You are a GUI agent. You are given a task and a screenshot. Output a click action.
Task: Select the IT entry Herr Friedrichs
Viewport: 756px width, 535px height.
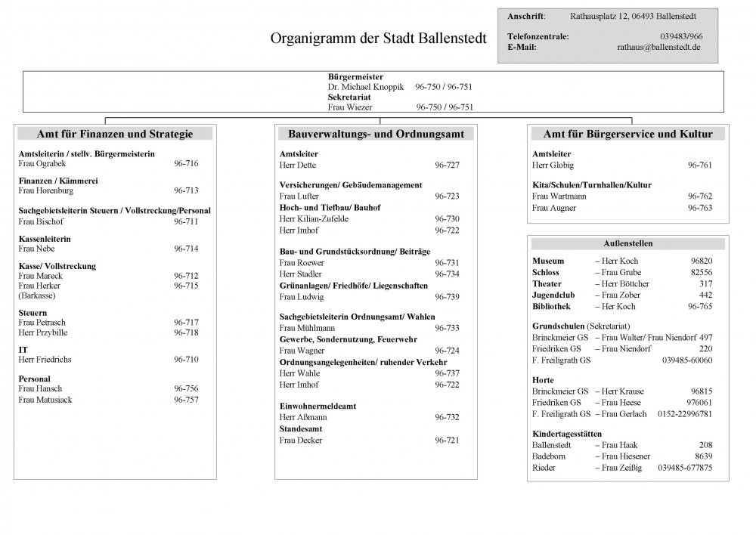pos(45,360)
